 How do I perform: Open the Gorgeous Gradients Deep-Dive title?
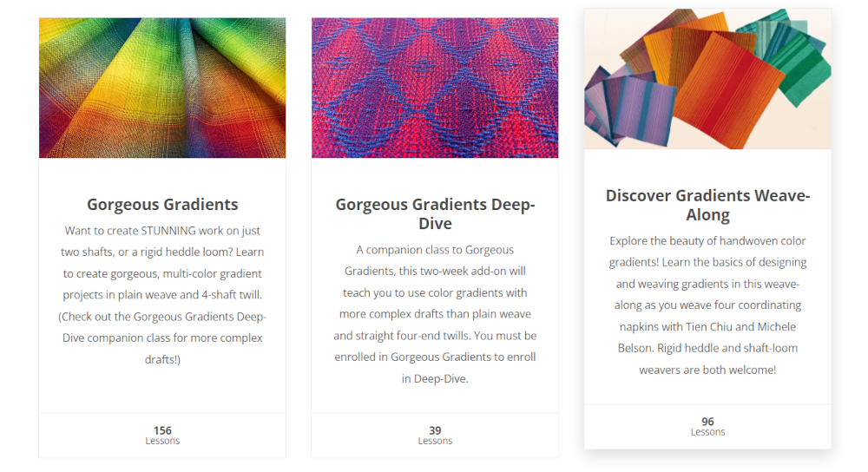click(x=435, y=213)
